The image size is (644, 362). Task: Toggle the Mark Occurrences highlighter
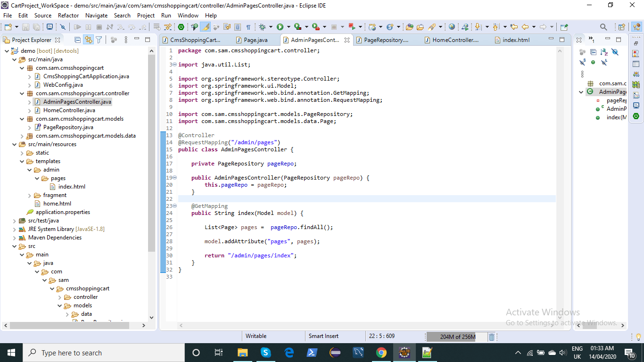click(x=205, y=27)
